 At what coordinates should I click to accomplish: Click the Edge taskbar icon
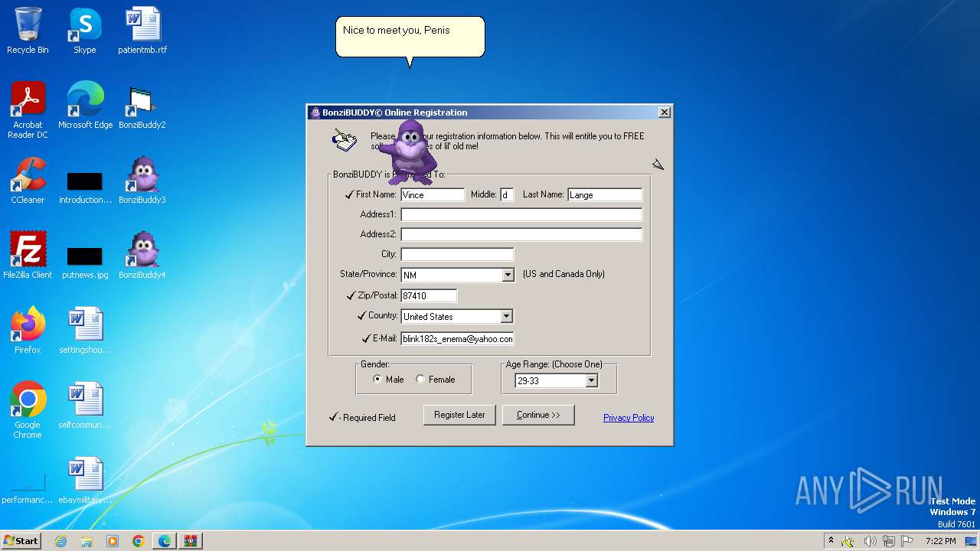pos(165,541)
